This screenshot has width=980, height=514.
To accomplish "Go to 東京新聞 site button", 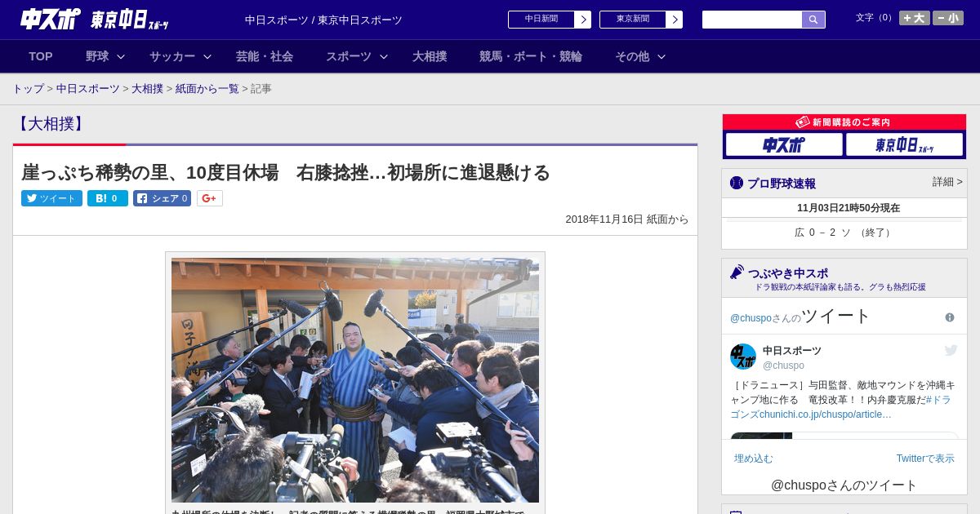I will tap(633, 19).
